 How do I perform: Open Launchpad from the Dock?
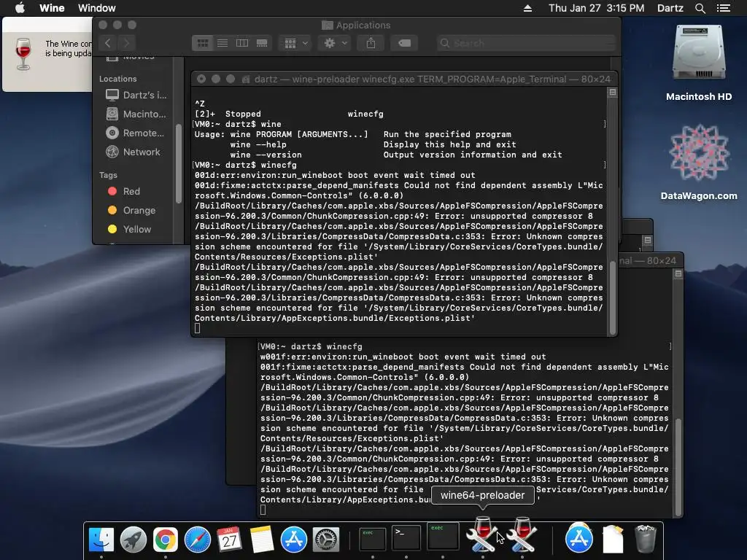[x=133, y=540]
